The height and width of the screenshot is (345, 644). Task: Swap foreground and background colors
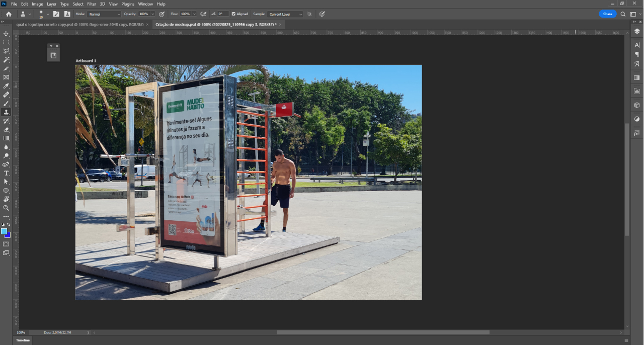pos(9,225)
